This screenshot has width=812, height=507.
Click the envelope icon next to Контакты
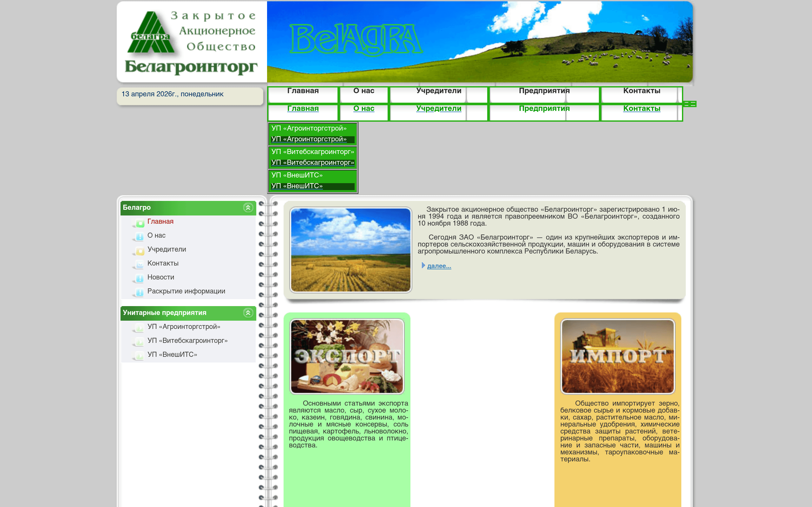140,264
